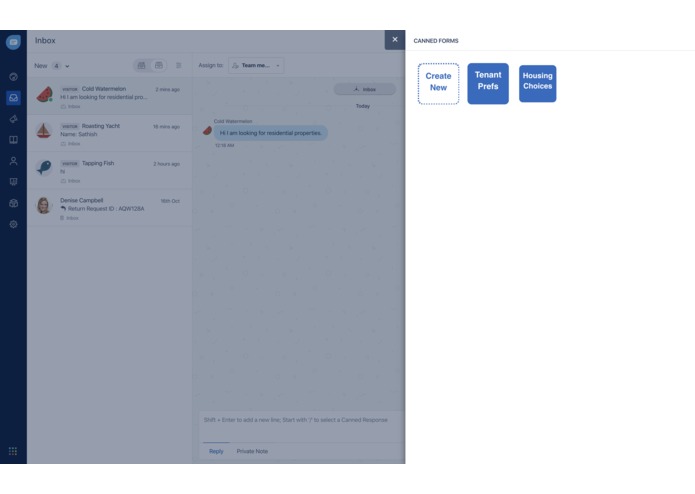
Task: Create a new canned form
Action: click(x=438, y=83)
